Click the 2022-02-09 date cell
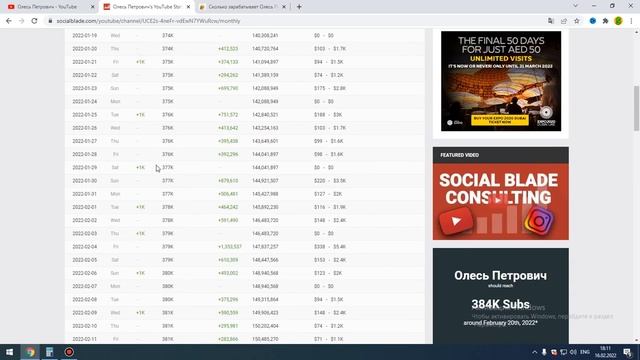 [84, 313]
